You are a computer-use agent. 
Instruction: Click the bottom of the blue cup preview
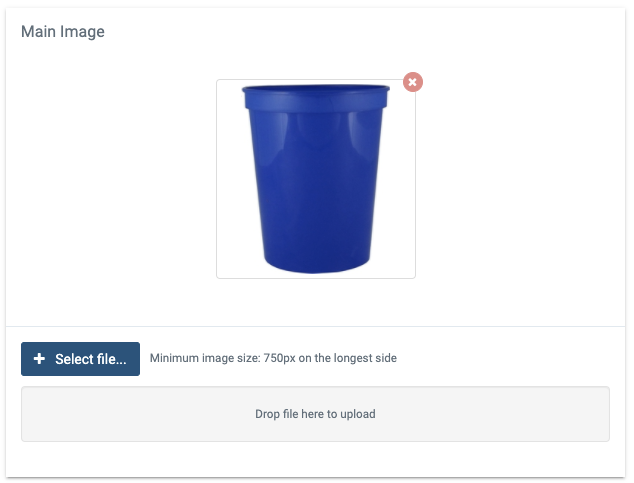(317, 265)
